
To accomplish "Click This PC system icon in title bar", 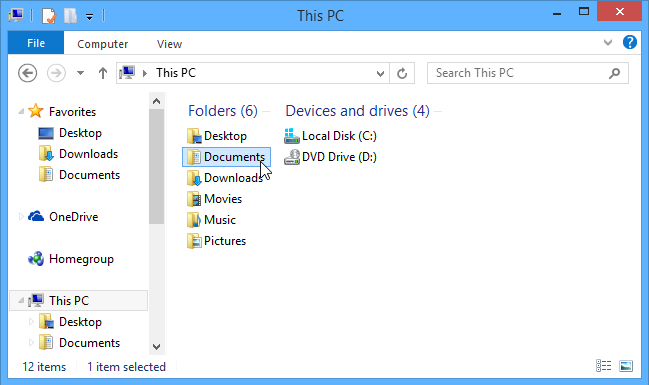I will 16,15.
